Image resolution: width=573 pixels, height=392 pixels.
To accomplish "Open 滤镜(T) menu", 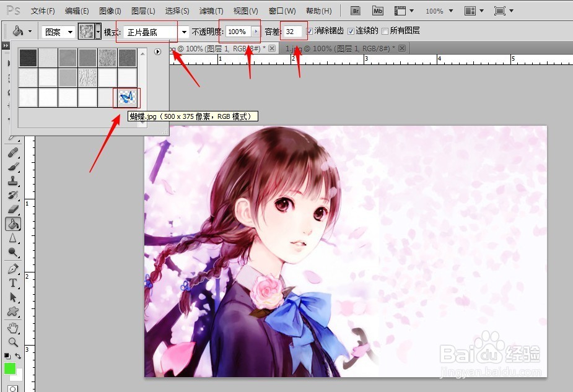I will click(211, 11).
